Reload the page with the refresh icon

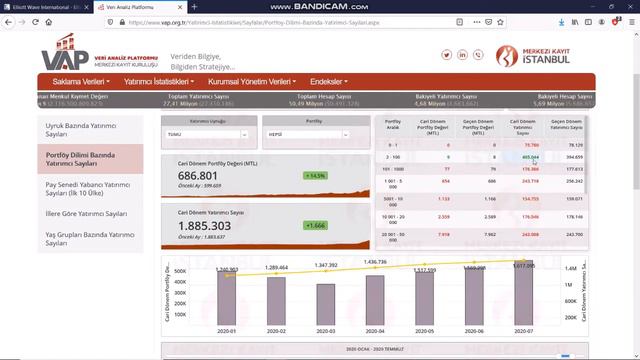36,22
